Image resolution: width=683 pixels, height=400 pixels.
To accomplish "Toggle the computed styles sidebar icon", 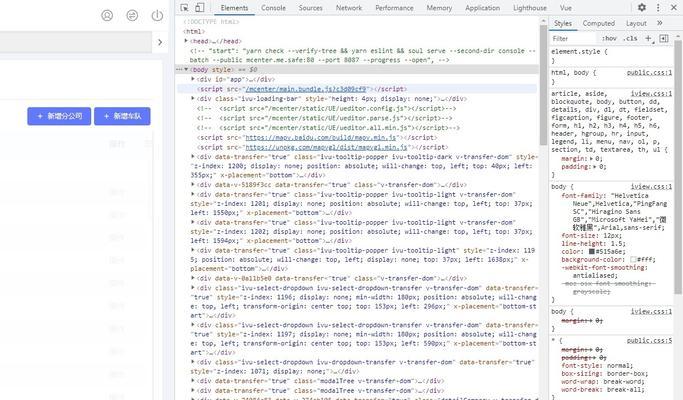I will point(664,39).
